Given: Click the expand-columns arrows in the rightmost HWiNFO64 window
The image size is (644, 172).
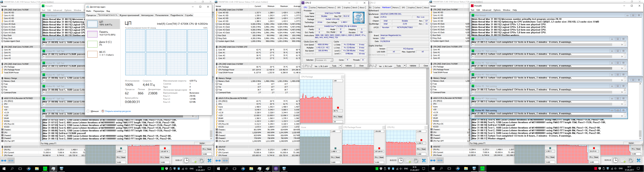Looking at the screenshot, I should point(433,160).
